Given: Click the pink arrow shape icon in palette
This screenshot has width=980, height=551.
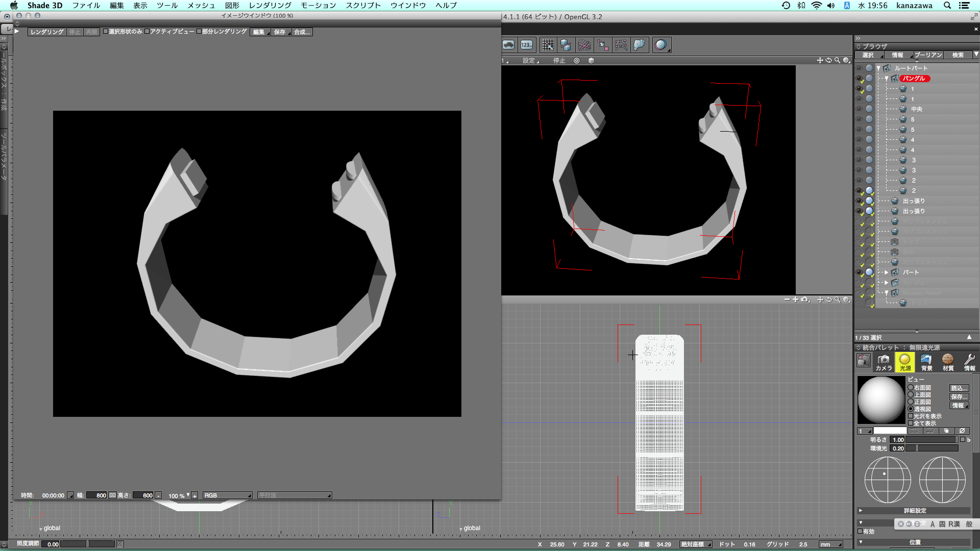Looking at the screenshot, I should tap(863, 360).
